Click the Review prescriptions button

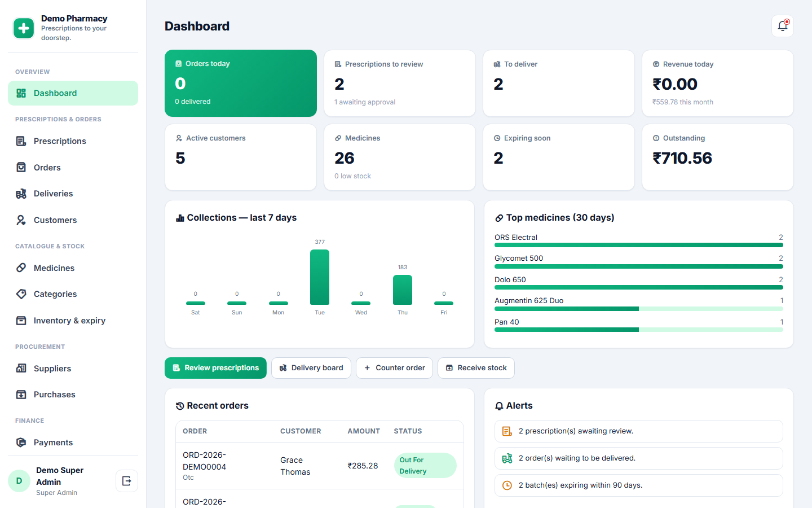point(215,368)
